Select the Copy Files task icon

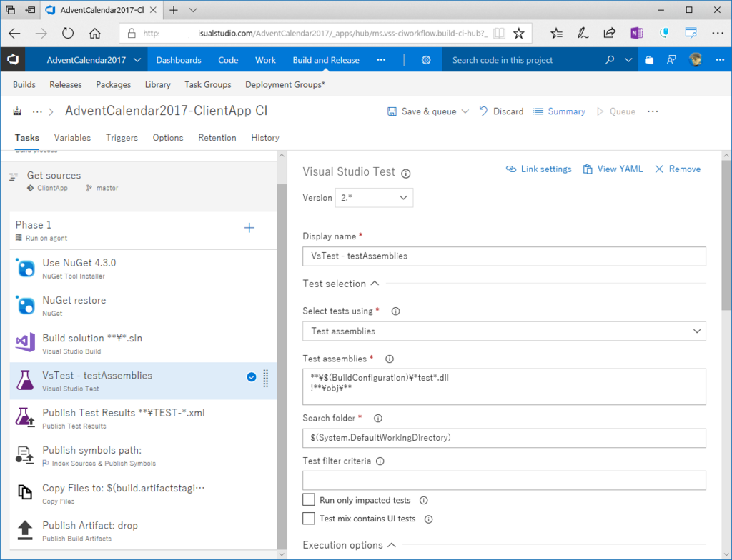25,492
